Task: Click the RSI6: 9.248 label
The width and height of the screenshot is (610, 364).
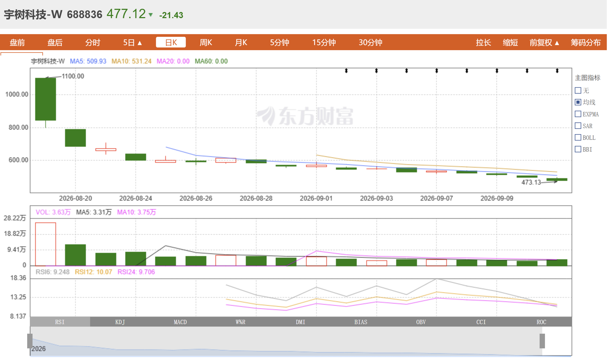Action: coord(52,272)
